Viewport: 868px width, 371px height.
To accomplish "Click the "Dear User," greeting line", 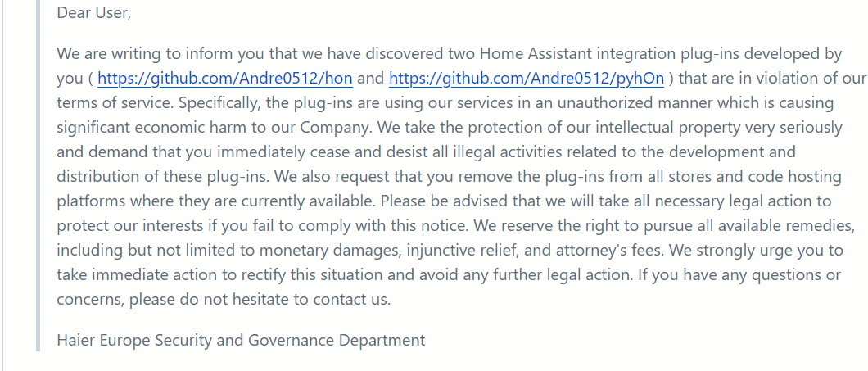I will tap(93, 13).
